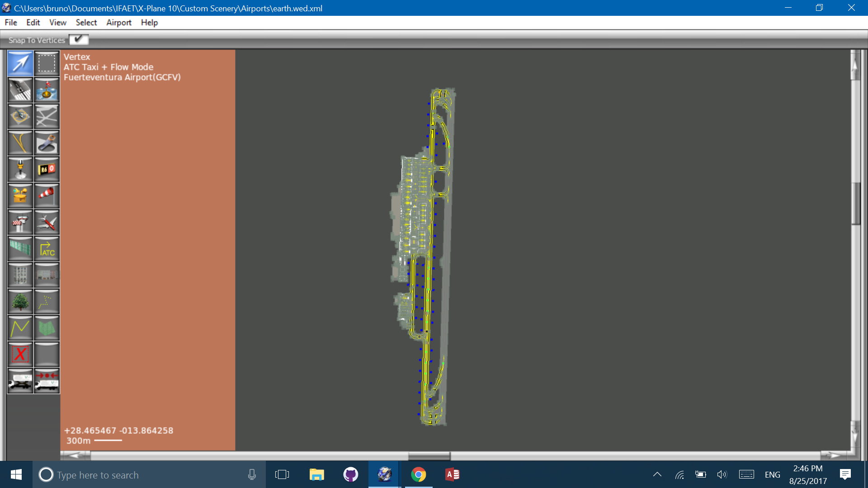Pick the Tower Viewpoint tool

coord(20,222)
